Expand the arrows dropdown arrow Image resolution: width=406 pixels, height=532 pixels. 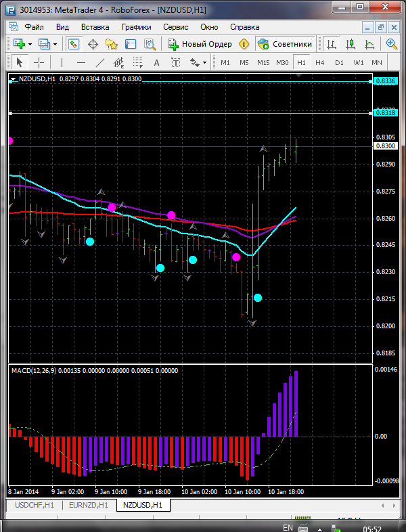pyautogui.click(x=204, y=63)
